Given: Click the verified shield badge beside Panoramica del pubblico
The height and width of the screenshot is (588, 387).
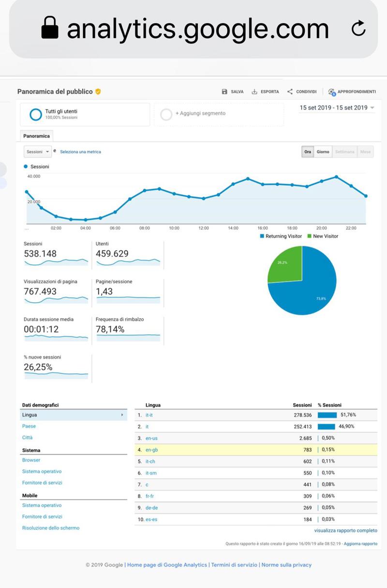Looking at the screenshot, I should pyautogui.click(x=98, y=92).
